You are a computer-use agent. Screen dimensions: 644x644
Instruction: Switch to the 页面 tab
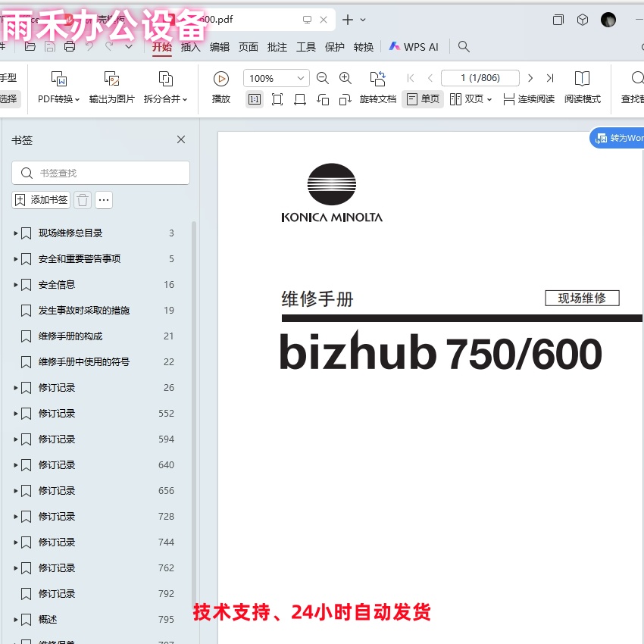[249, 47]
